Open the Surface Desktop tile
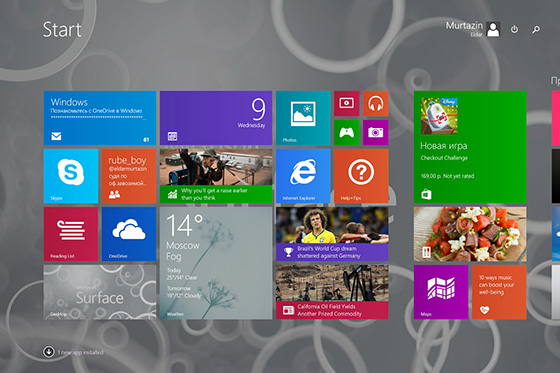The width and height of the screenshot is (560, 373). tap(100, 292)
